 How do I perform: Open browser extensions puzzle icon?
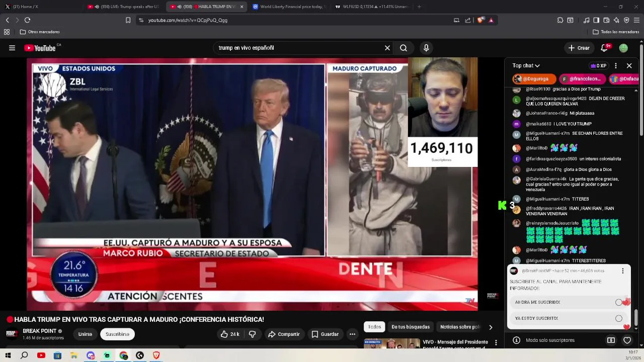coord(560,20)
